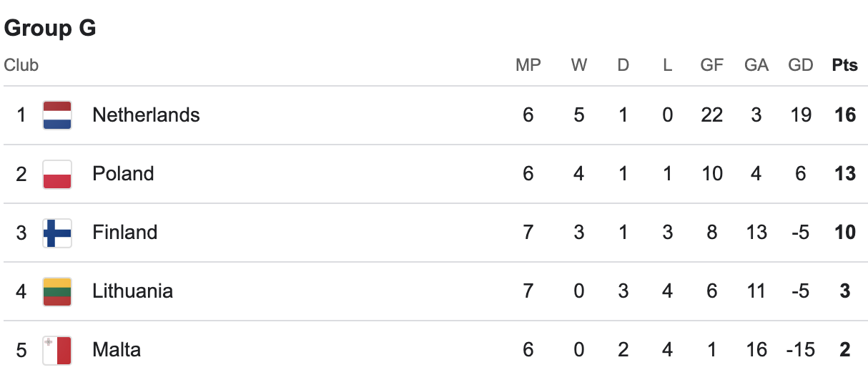
Task: Click Netherlands' 16 points value
Action: click(x=845, y=115)
